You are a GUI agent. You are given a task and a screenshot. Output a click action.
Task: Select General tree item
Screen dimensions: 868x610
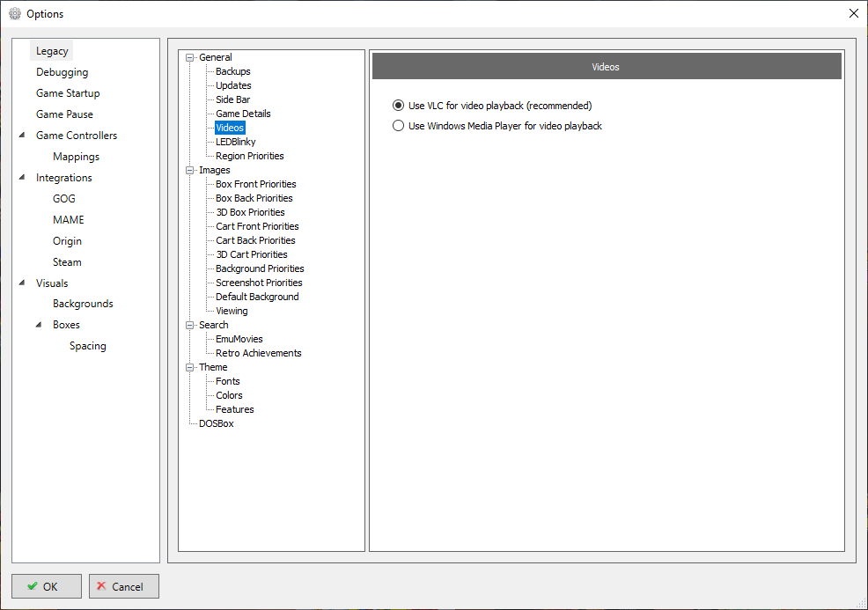(x=216, y=57)
